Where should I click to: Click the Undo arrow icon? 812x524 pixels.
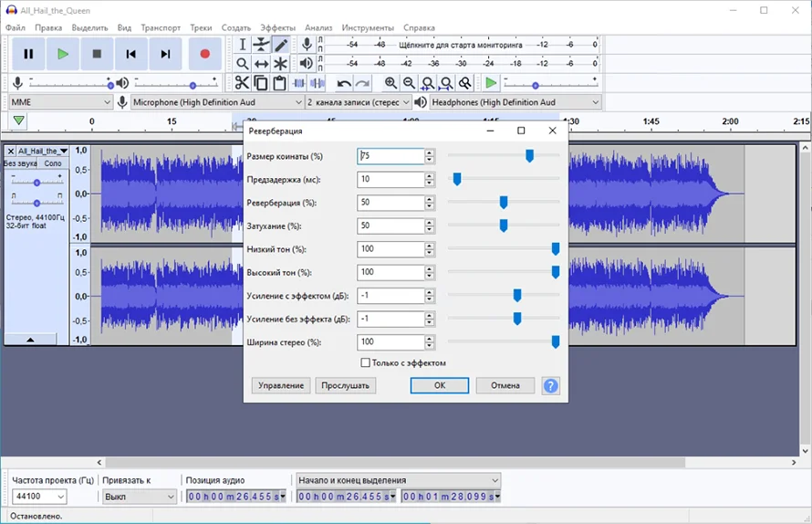pyautogui.click(x=344, y=83)
